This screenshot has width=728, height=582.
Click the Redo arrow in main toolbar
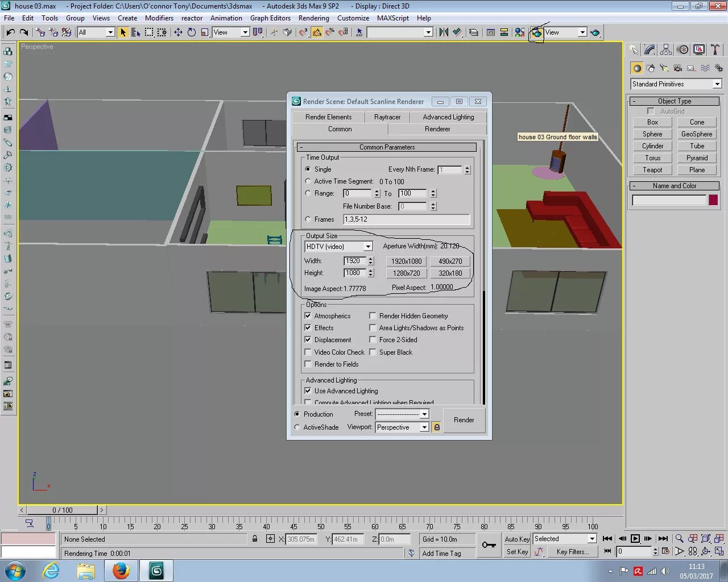[x=24, y=32]
